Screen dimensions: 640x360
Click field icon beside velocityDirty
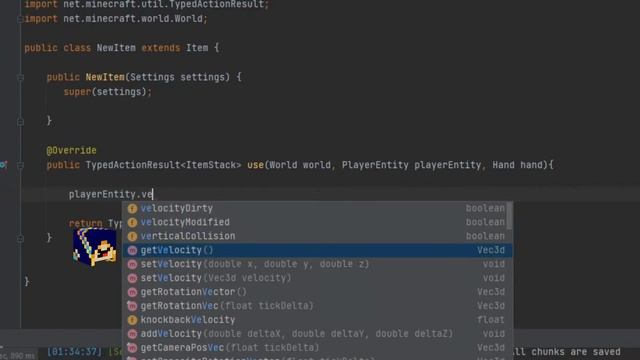pyautogui.click(x=132, y=208)
